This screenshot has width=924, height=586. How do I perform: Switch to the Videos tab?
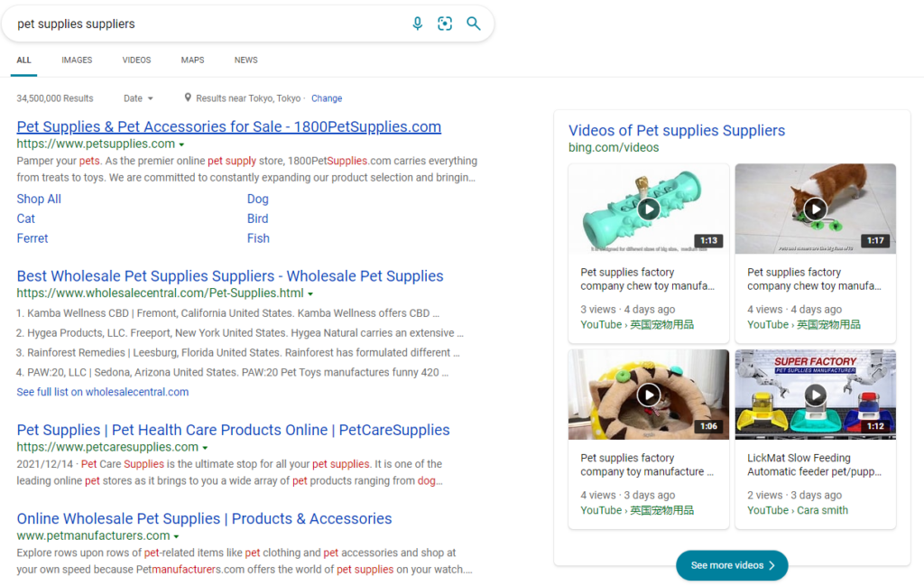click(x=137, y=60)
